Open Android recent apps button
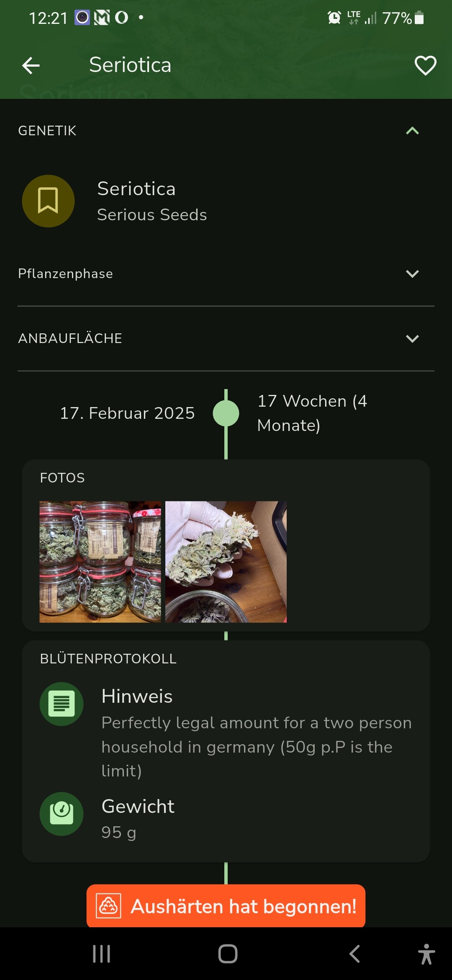Screen dimensions: 452x980 pyautogui.click(x=102, y=954)
